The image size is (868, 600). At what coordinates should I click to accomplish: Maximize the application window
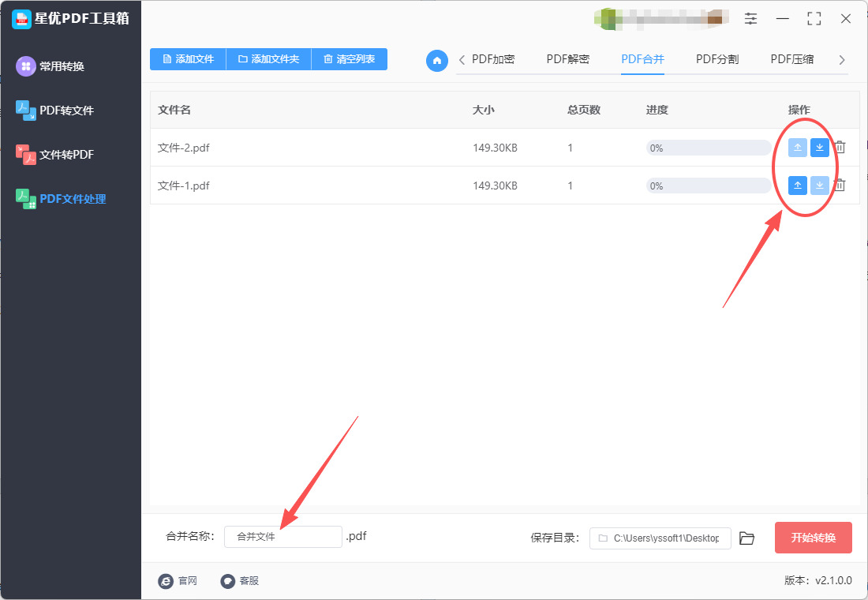[814, 18]
